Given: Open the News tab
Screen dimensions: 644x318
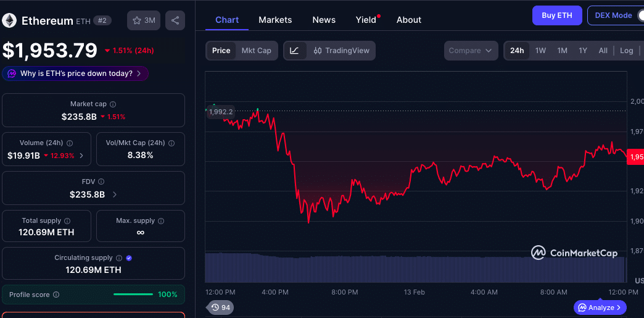Looking at the screenshot, I should click(324, 20).
